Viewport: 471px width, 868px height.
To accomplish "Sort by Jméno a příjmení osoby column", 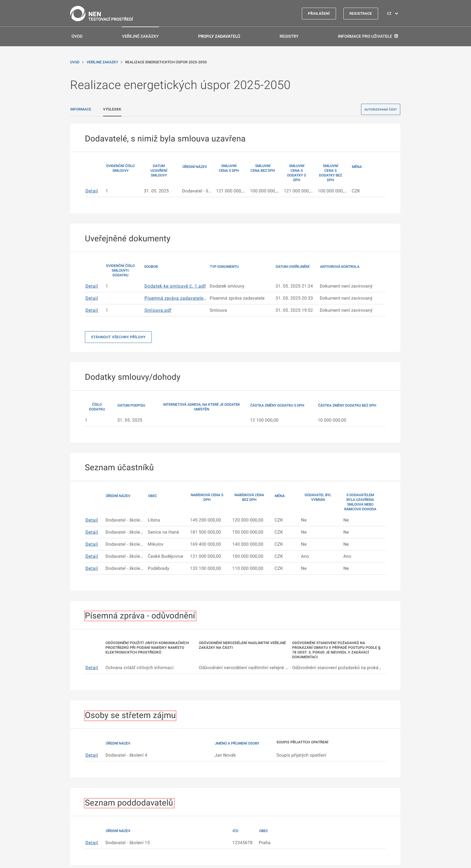I will pos(237,743).
